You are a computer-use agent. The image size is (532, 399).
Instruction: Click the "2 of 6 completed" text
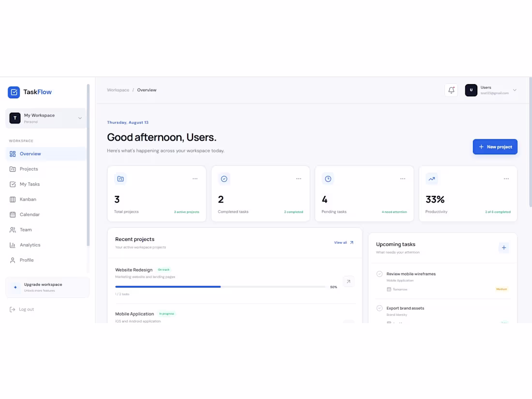498,212
